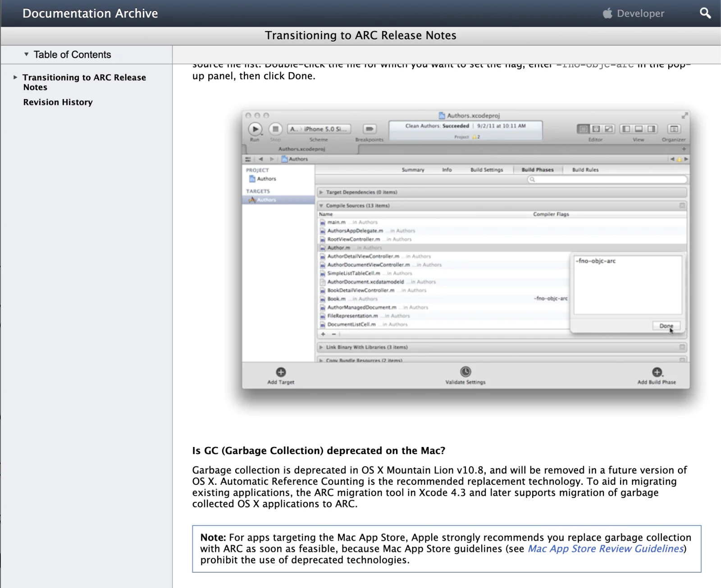The height and width of the screenshot is (588, 721).
Task: Click the Documentation Archive title link
Action: pyautogui.click(x=90, y=14)
